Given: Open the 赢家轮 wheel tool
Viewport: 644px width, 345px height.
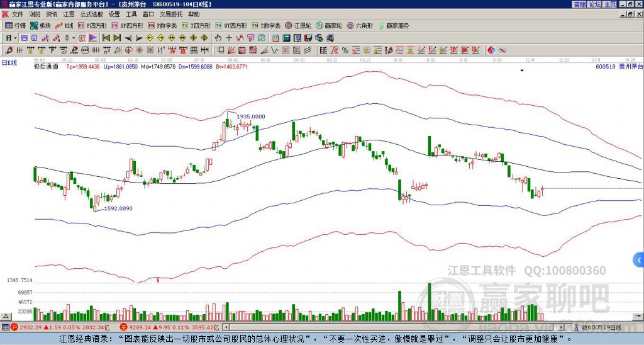Looking at the screenshot, I should pyautogui.click(x=329, y=25).
